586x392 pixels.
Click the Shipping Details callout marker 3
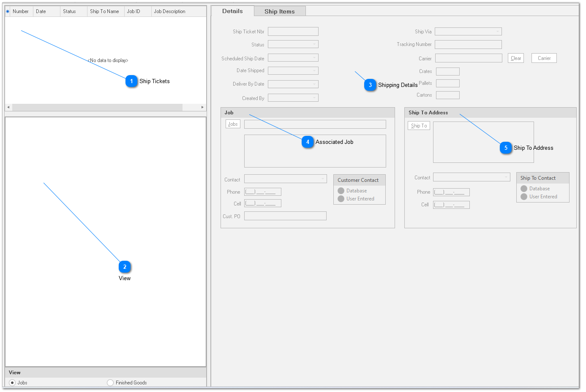click(x=370, y=85)
